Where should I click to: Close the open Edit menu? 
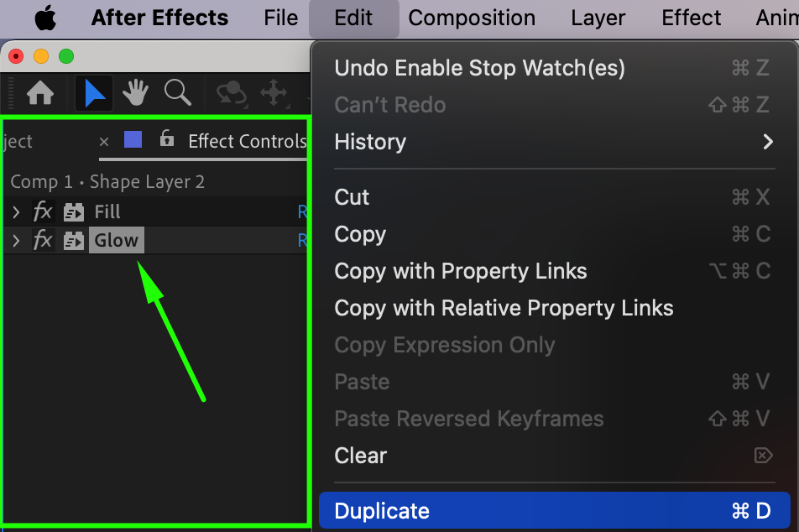[x=353, y=18]
